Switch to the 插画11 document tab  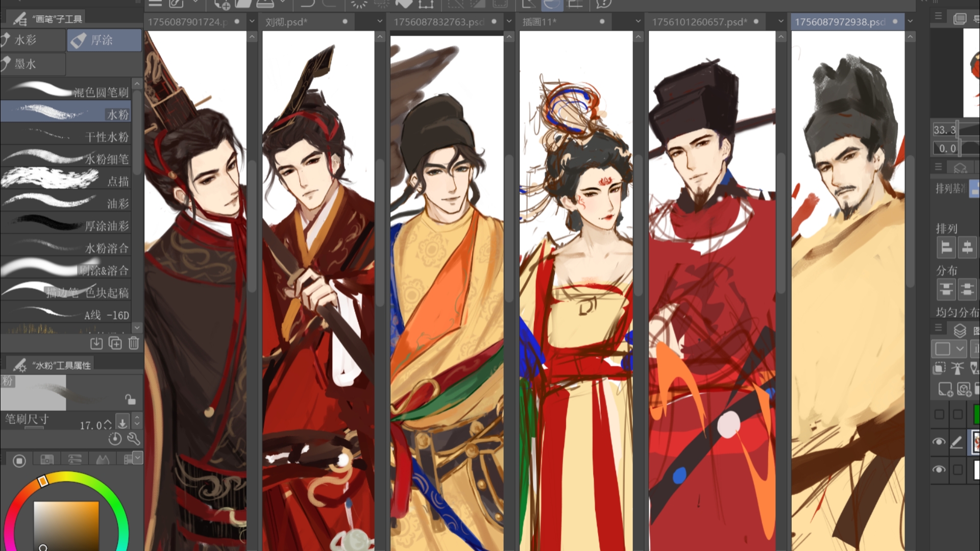pyautogui.click(x=565, y=22)
